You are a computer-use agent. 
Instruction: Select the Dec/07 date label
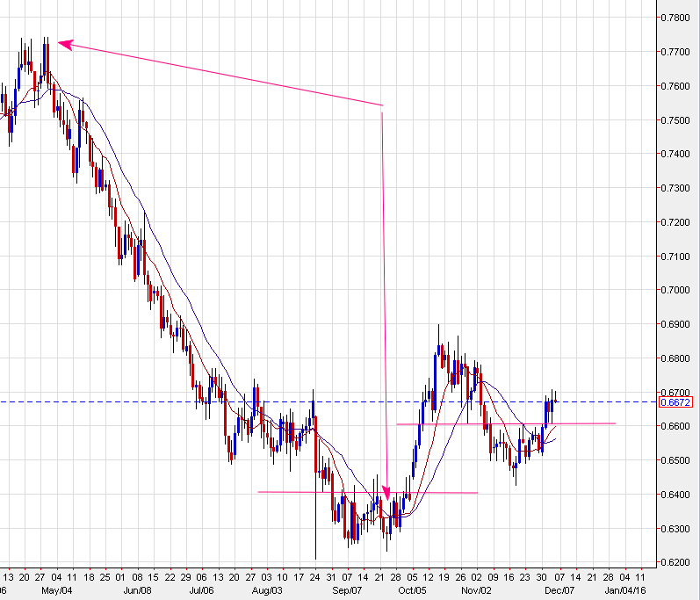click(x=559, y=590)
